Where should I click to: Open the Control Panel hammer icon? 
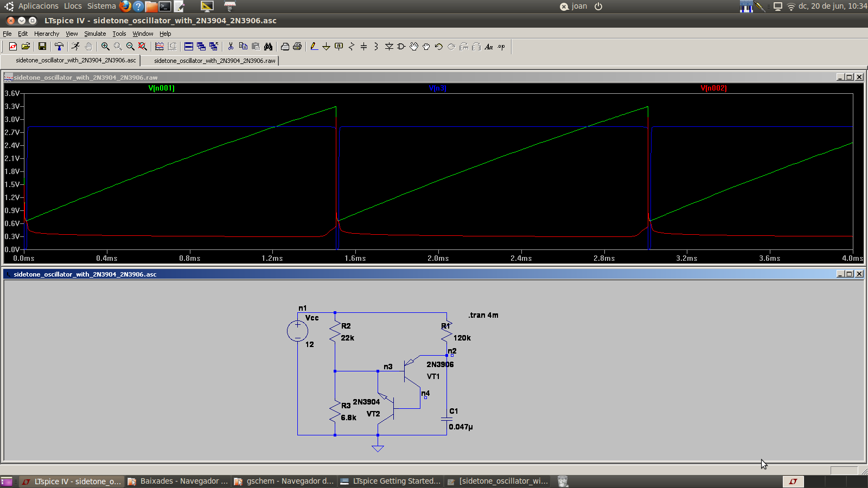[59, 47]
